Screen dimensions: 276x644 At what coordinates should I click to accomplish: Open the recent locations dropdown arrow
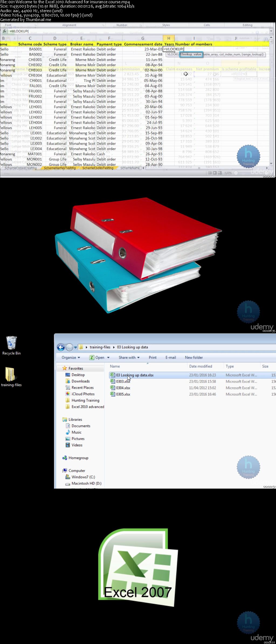[x=76, y=347]
